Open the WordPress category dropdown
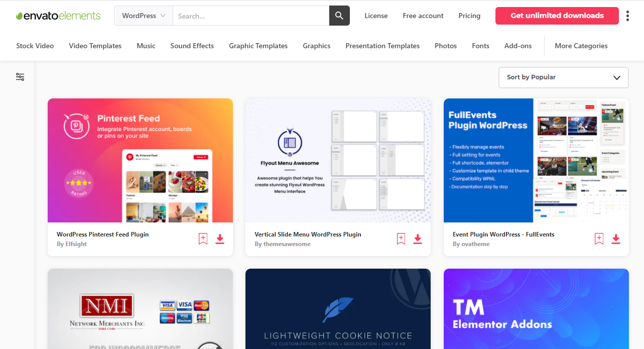This screenshot has width=644, height=349. pos(144,16)
